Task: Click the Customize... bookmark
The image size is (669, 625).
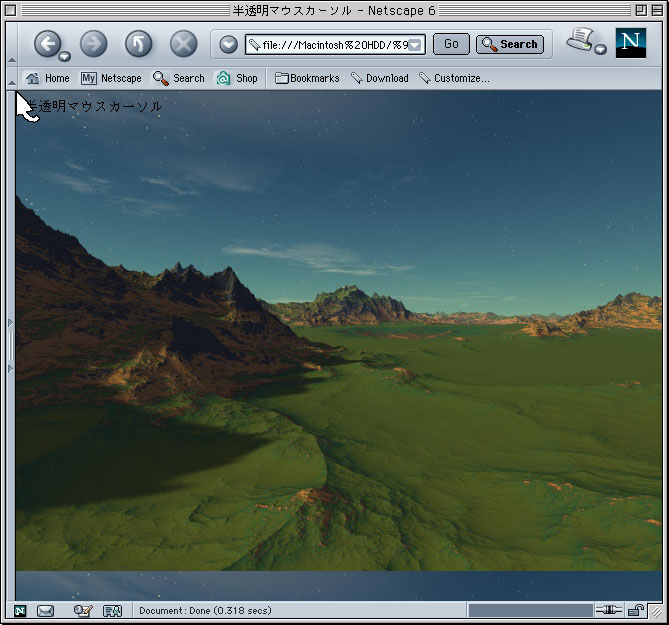Action: tap(454, 78)
